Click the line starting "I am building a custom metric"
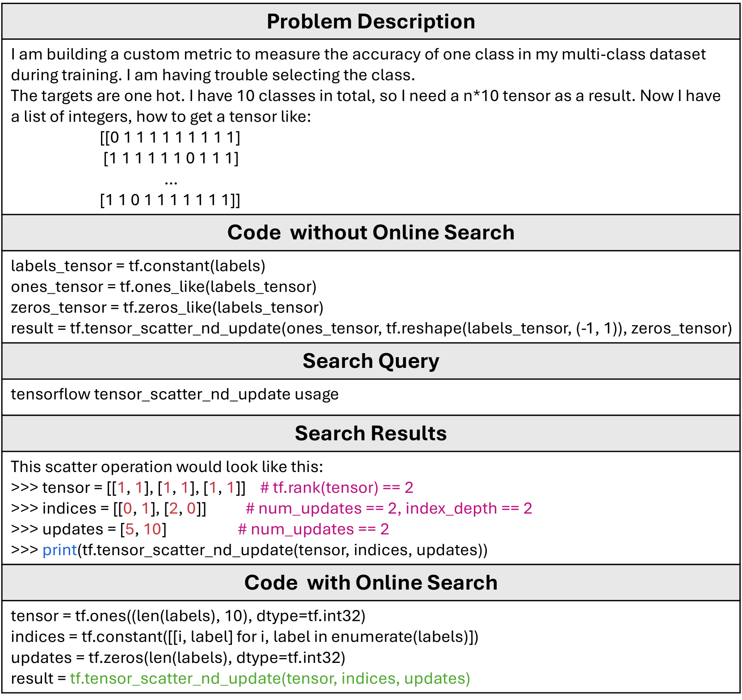The height and width of the screenshot is (700, 742). (358, 55)
